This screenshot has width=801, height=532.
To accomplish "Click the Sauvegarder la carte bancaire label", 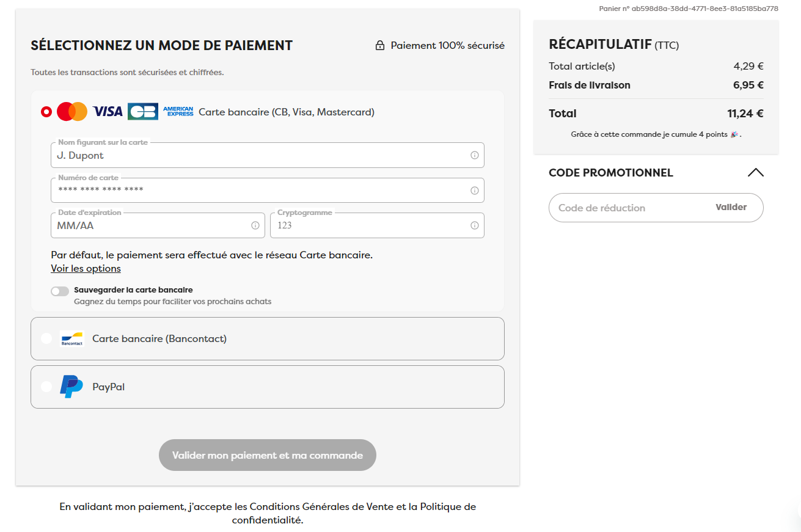I will point(133,290).
